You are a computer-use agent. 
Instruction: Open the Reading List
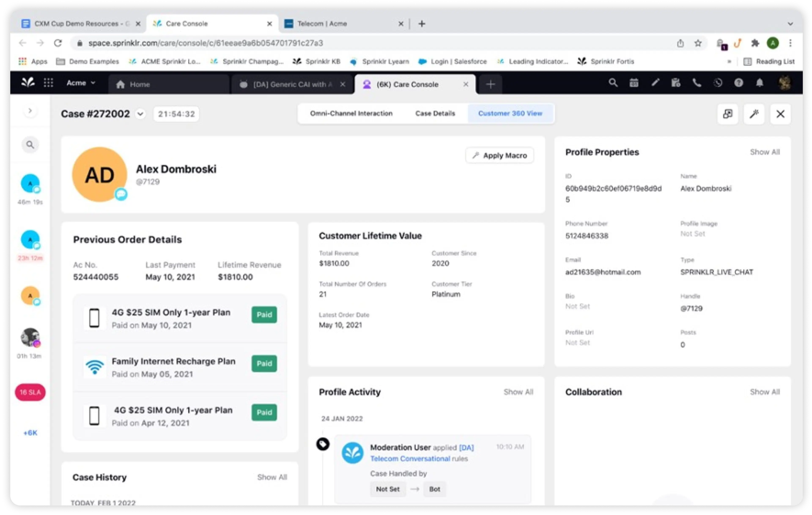point(769,61)
